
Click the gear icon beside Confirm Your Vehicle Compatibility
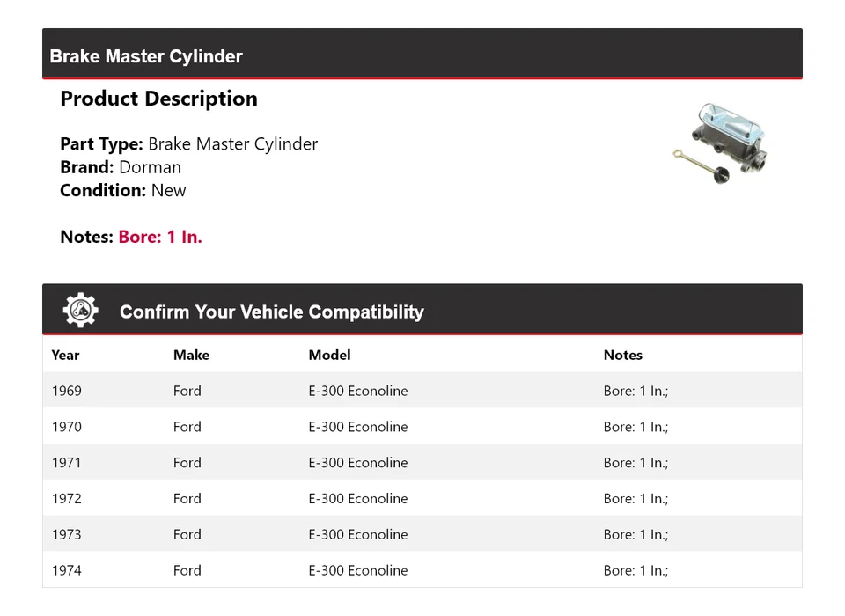(80, 310)
